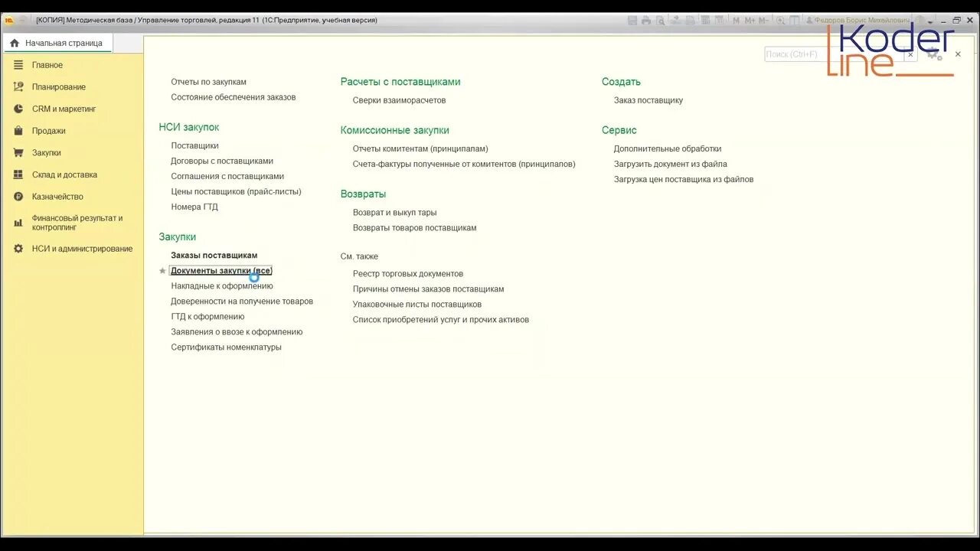Close the section menu panel

tap(958, 54)
